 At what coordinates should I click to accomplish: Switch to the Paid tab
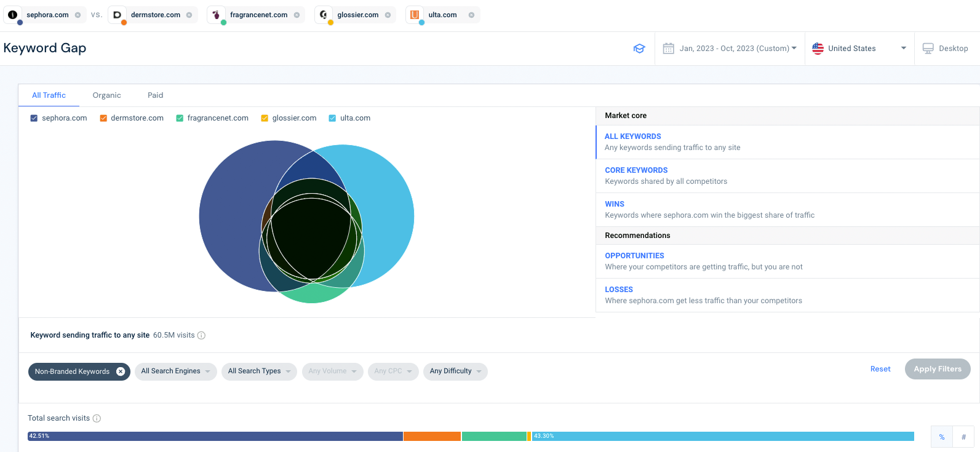pyautogui.click(x=155, y=95)
